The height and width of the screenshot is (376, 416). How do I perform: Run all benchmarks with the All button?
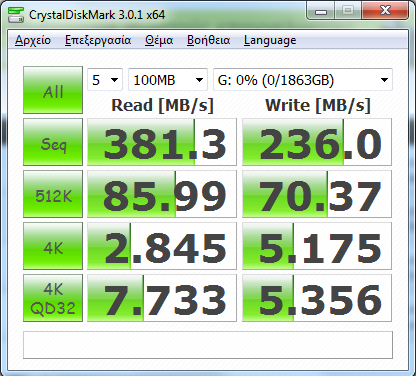coord(53,90)
